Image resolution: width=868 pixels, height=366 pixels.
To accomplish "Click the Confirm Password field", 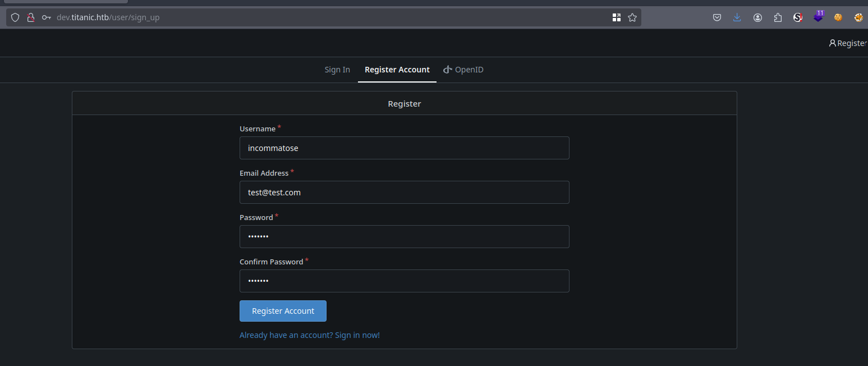I will 404,281.
